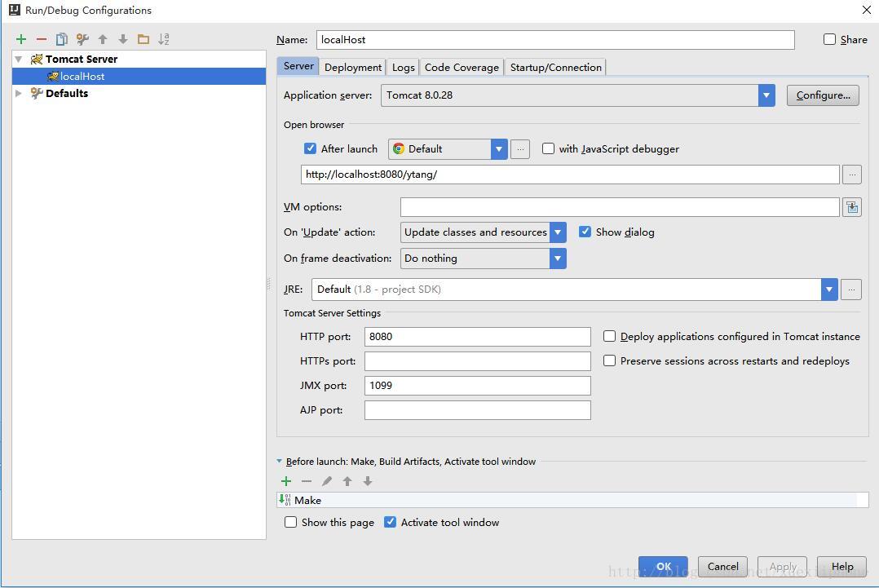
Task: Open the Application server dropdown
Action: (766, 95)
